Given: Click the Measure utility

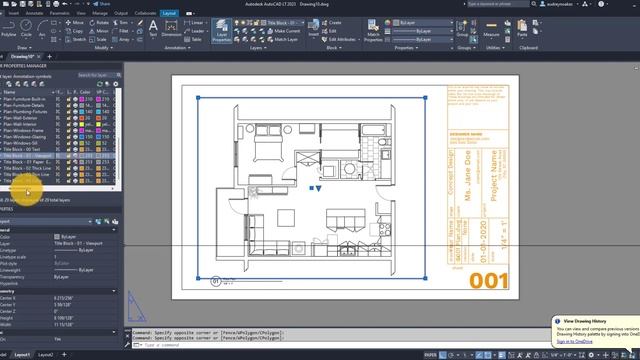Looking at the screenshot, I should (491, 29).
